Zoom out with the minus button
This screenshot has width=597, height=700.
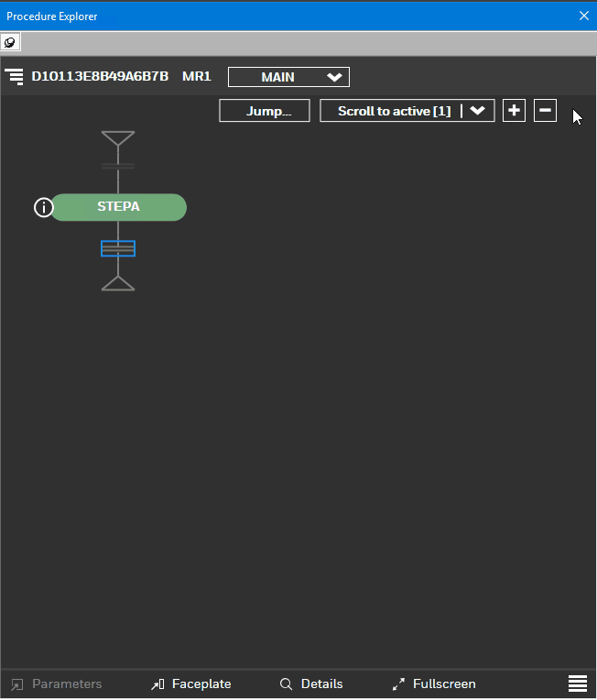point(545,110)
